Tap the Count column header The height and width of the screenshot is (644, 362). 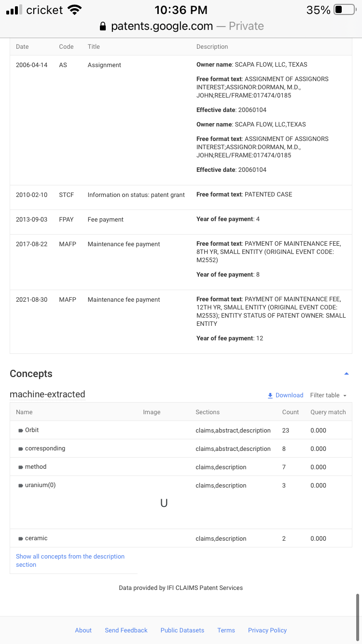(291, 412)
